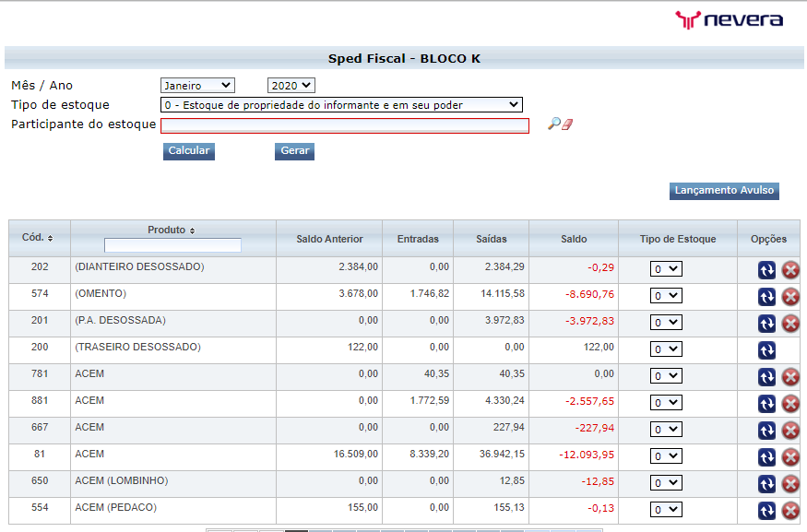The height and width of the screenshot is (532, 807).
Task: Click saídas value 36.942,15
Action: coord(502,454)
